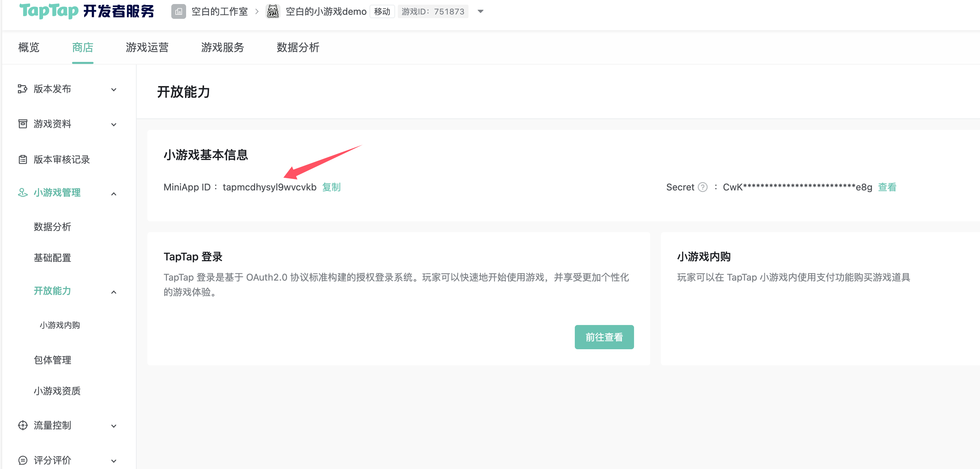Select 小游戏管理 in the sidebar
The height and width of the screenshot is (469, 980).
[x=57, y=193]
